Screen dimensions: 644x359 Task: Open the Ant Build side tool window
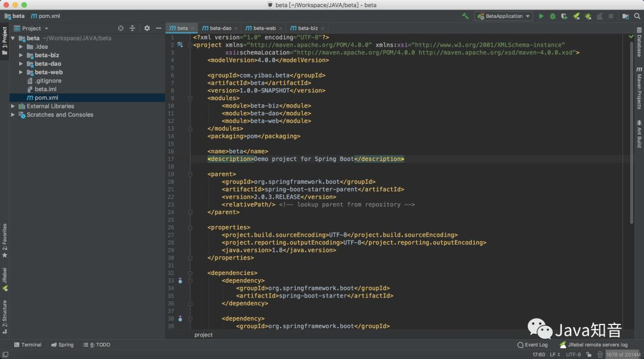point(639,134)
